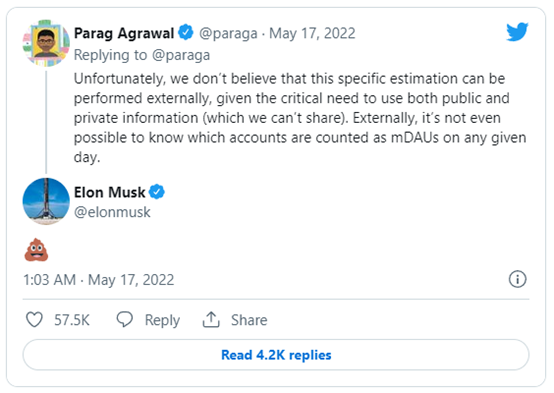
Task: Click Elon Musk's verified badge
Action: 157,192
